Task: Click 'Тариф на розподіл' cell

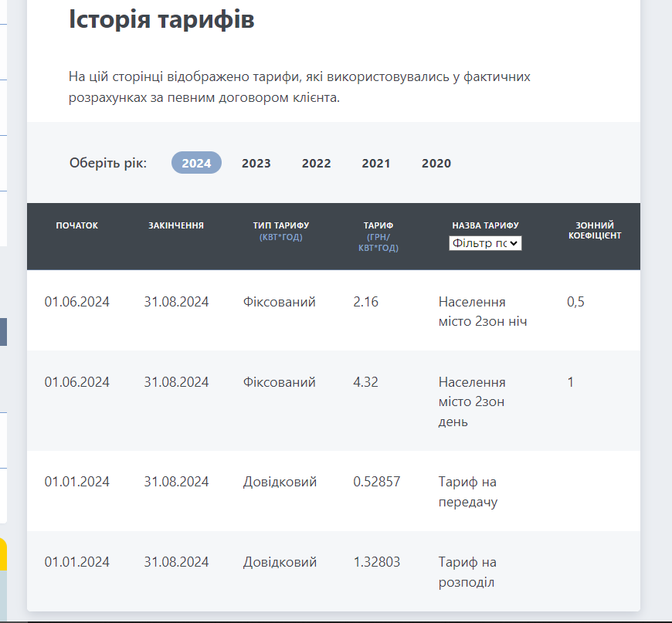Action: click(x=467, y=572)
